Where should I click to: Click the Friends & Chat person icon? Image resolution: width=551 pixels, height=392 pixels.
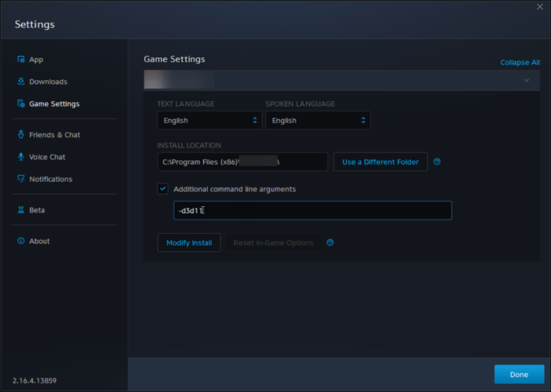tap(21, 135)
